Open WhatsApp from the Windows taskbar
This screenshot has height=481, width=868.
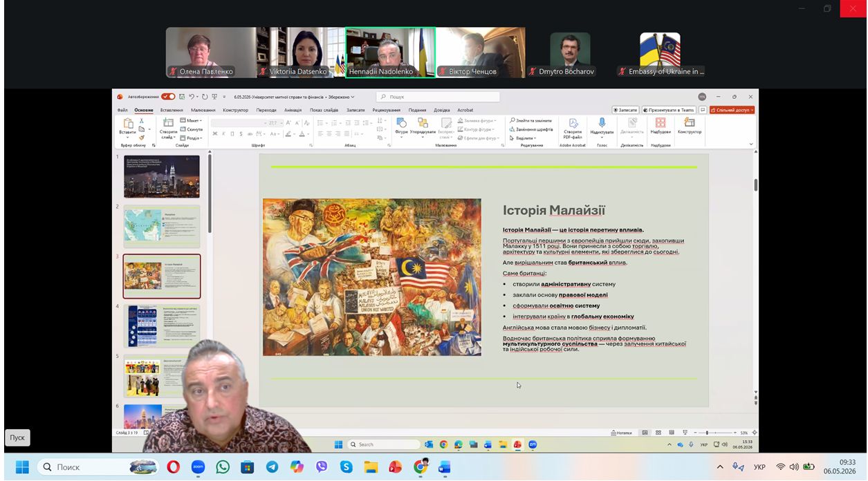coord(223,467)
